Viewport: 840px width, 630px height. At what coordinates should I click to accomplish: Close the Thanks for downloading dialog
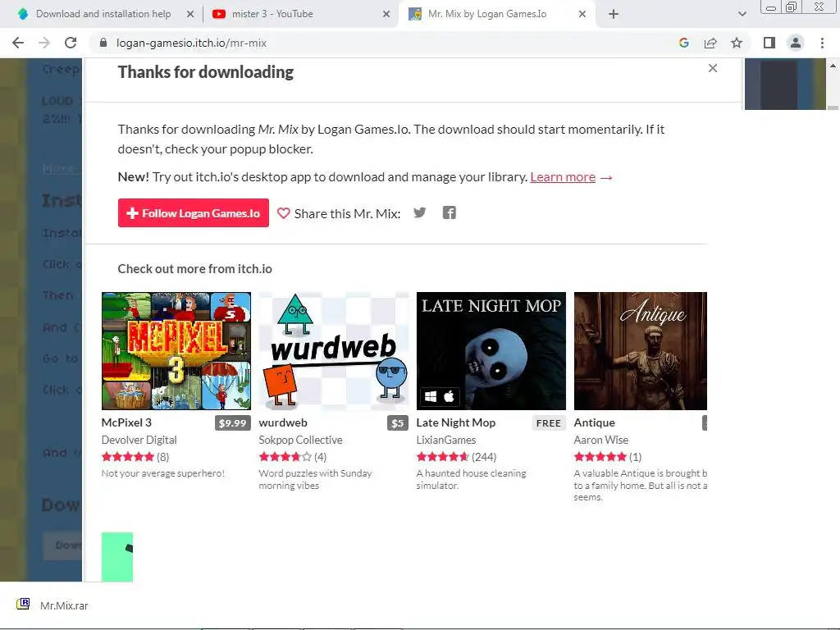click(713, 68)
